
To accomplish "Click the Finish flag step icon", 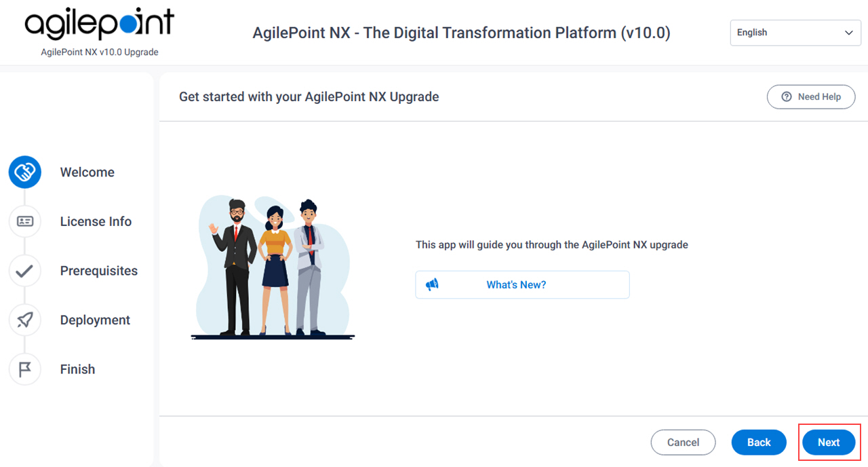I will click(x=25, y=369).
